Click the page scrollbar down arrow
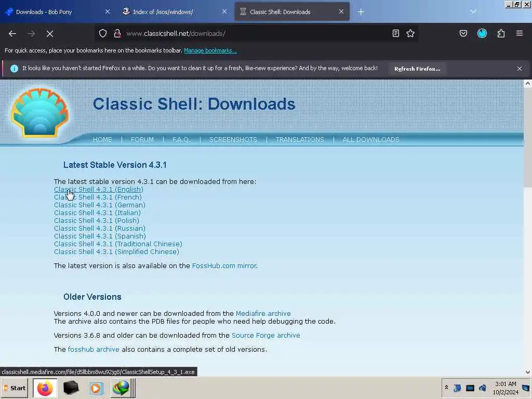The height and width of the screenshot is (399, 532). 528,372
